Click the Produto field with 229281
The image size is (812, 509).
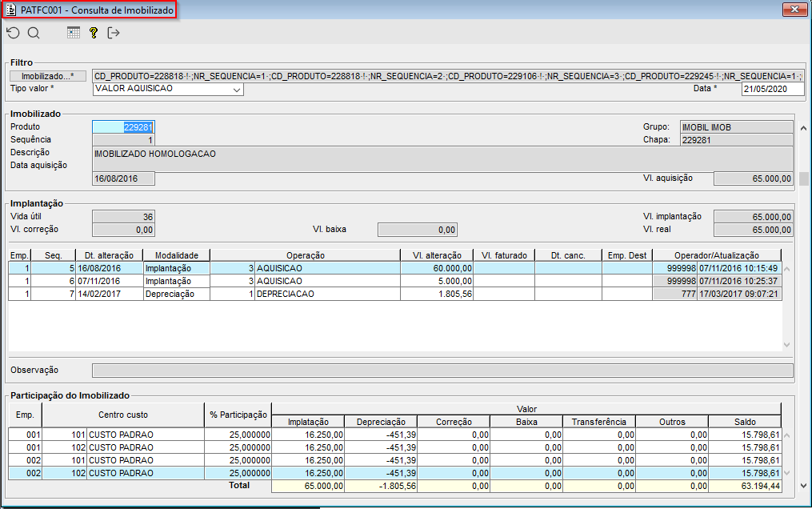pyautogui.click(x=123, y=126)
